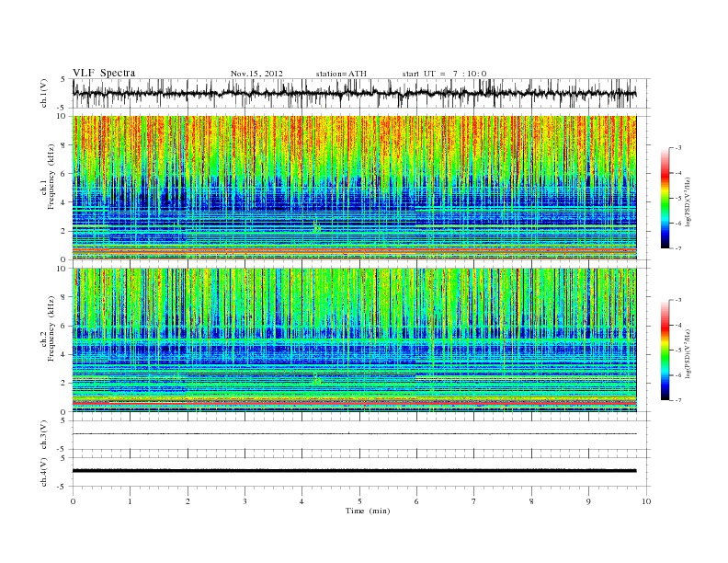Click time axis tick label "9"
This screenshot has width=728, height=563.
(x=588, y=501)
